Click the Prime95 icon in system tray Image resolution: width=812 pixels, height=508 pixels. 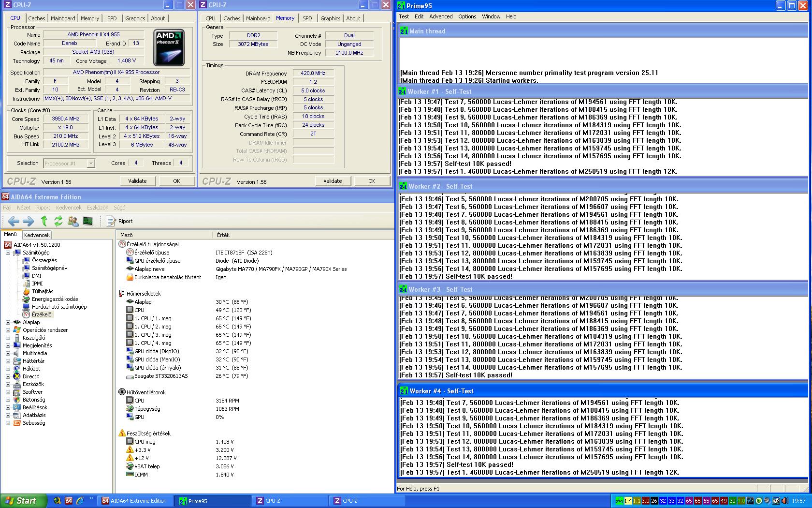click(x=619, y=501)
